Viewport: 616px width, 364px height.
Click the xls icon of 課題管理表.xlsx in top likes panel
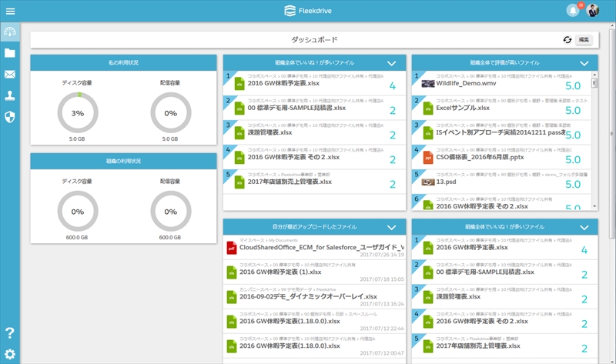[239, 133]
